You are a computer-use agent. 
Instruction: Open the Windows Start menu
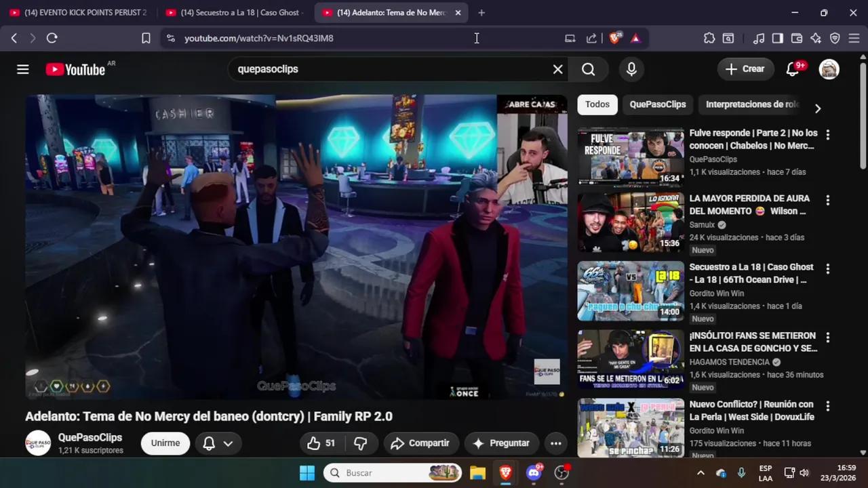click(307, 472)
